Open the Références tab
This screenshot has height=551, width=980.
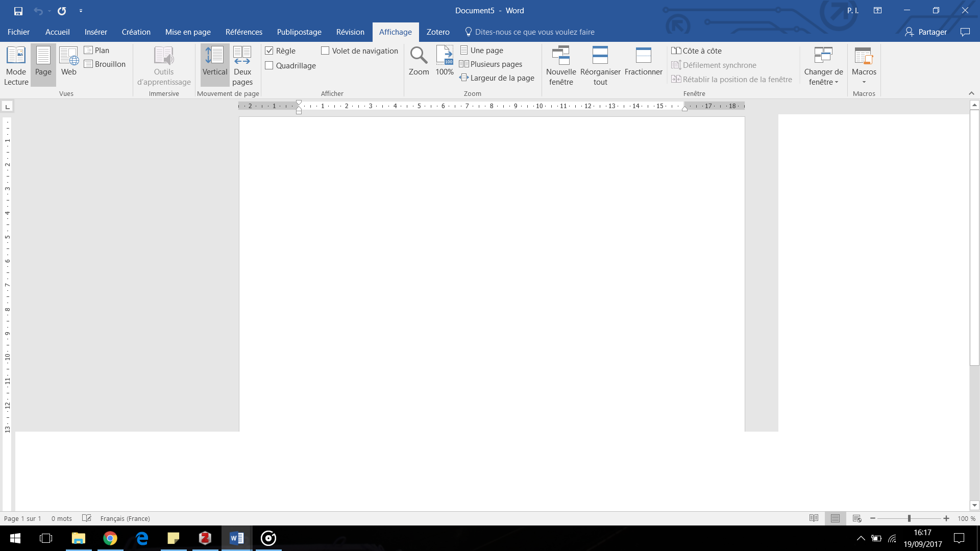point(244,32)
